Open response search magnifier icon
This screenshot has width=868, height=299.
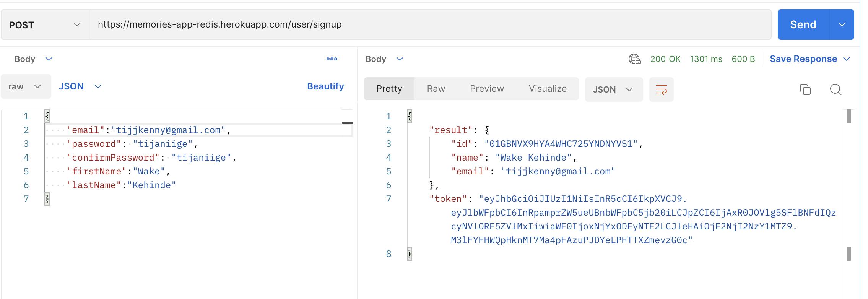point(835,89)
